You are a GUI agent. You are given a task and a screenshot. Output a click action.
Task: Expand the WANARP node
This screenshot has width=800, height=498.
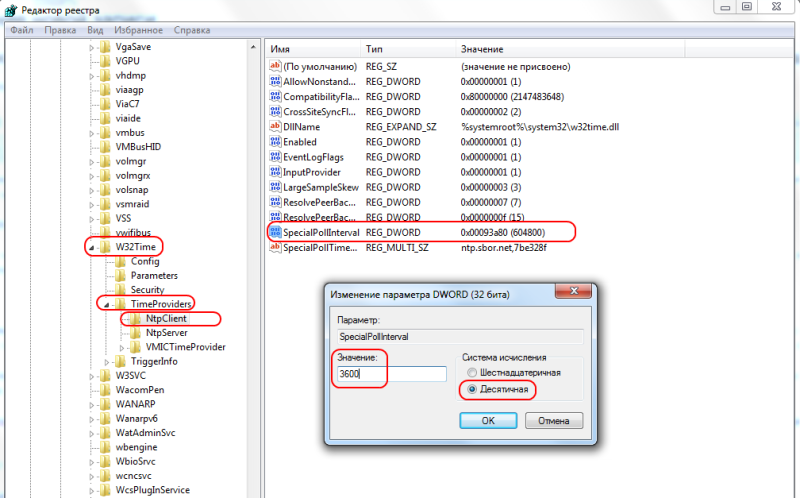click(x=92, y=405)
